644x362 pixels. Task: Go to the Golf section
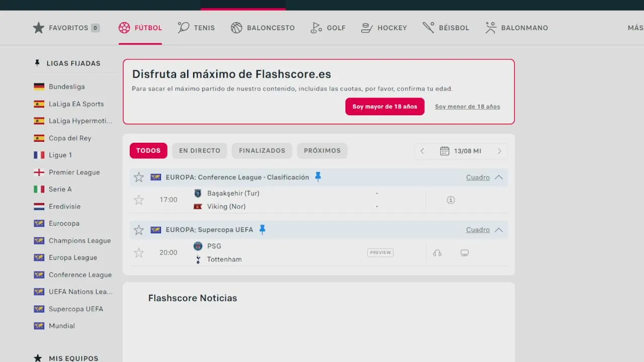point(328,28)
